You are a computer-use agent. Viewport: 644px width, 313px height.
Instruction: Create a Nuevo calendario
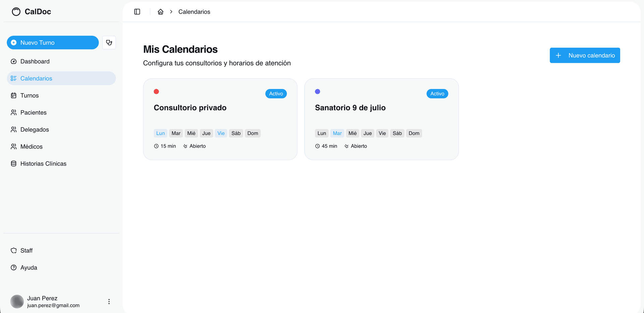tap(585, 55)
